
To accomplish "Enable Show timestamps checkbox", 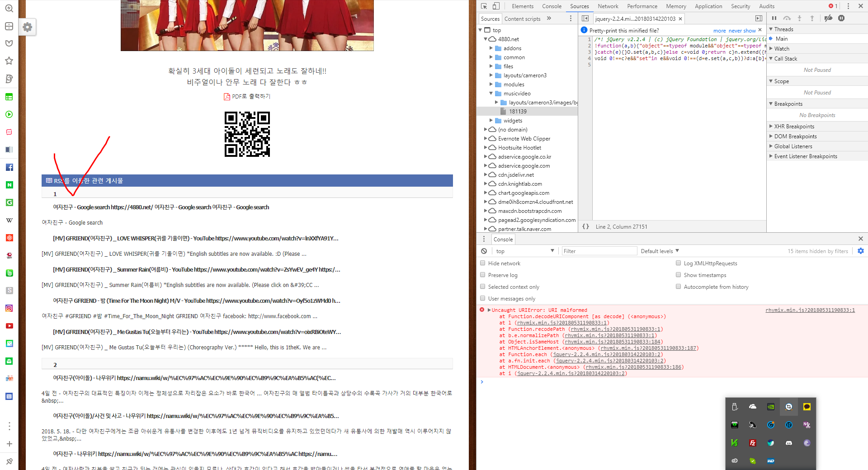I will [678, 275].
